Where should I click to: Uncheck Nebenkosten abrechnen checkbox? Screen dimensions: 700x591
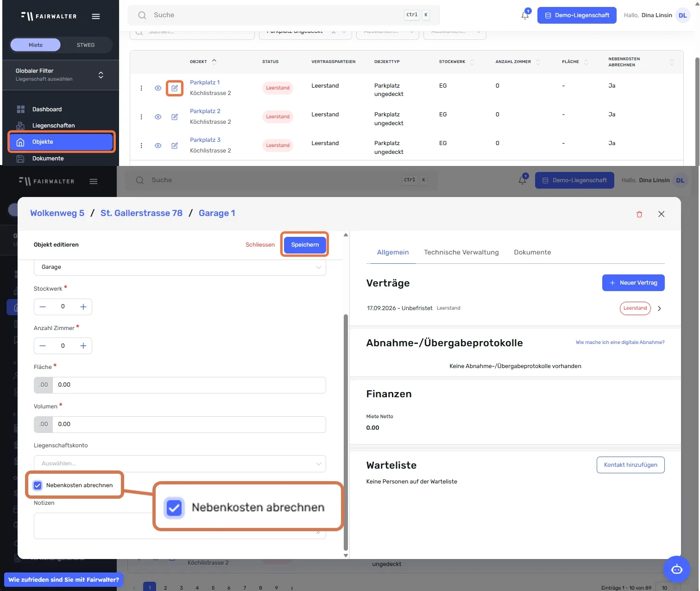(38, 485)
